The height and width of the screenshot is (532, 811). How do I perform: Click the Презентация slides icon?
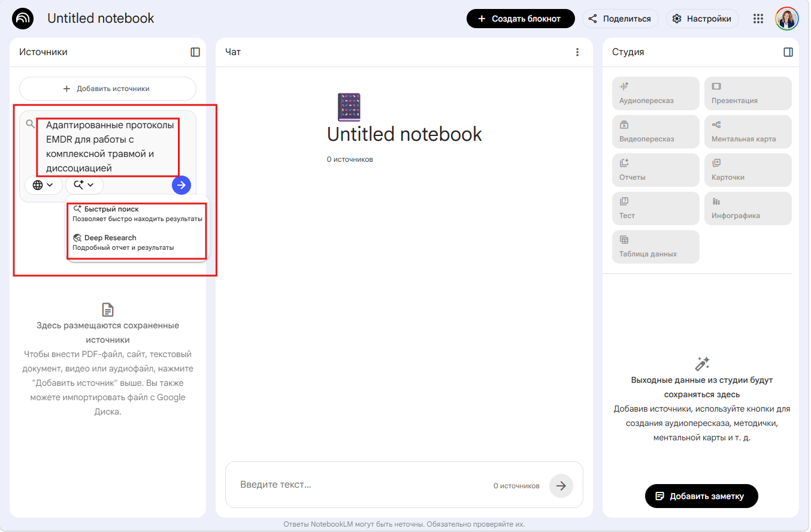click(716, 86)
